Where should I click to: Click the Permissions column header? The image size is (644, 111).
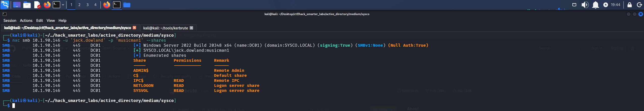187,60
